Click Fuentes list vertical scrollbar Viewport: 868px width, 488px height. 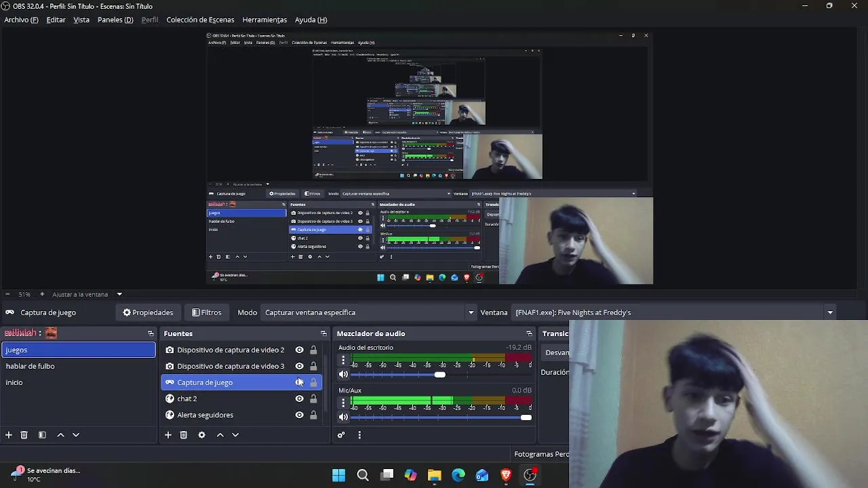325,383
